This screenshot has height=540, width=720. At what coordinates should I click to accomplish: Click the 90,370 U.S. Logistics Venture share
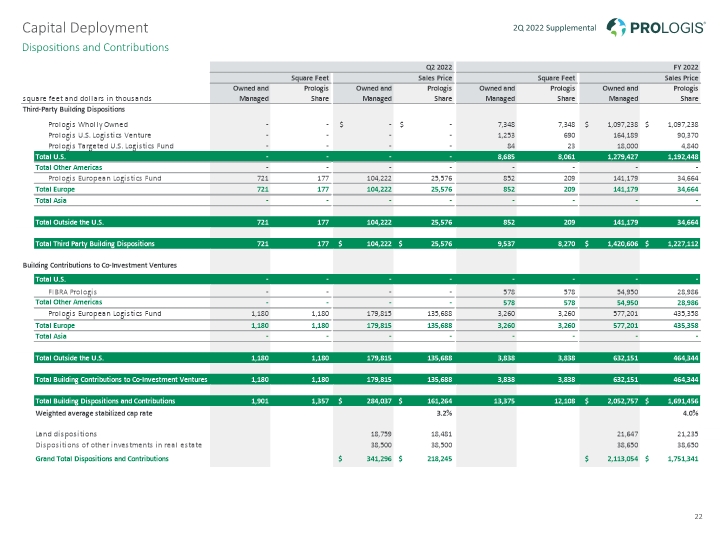point(687,135)
